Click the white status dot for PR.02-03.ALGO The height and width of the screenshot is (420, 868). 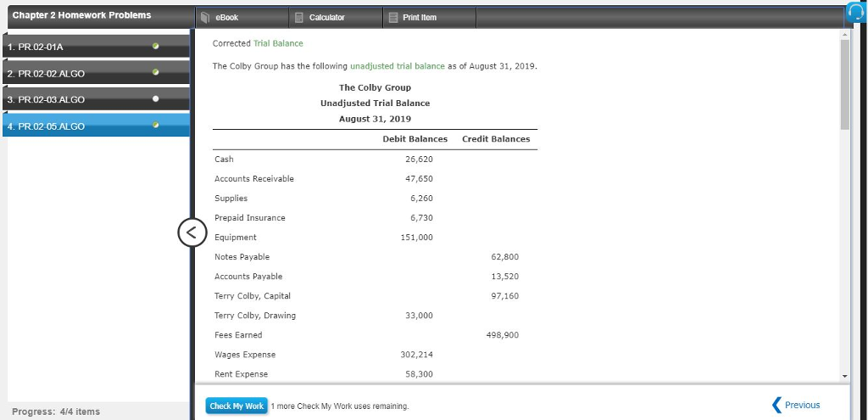pos(156,98)
